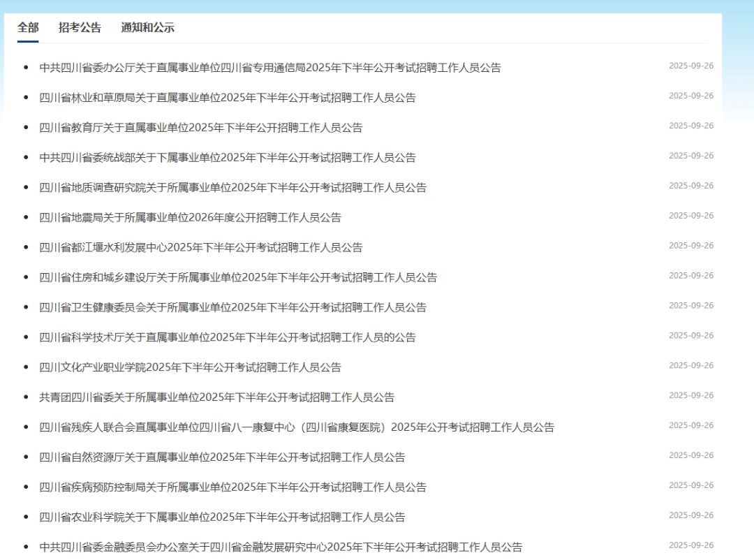Screen dimensions: 754x560
Task: Open 四川省林业和草原局 recruitment announcement
Action: pyautogui.click(x=228, y=98)
